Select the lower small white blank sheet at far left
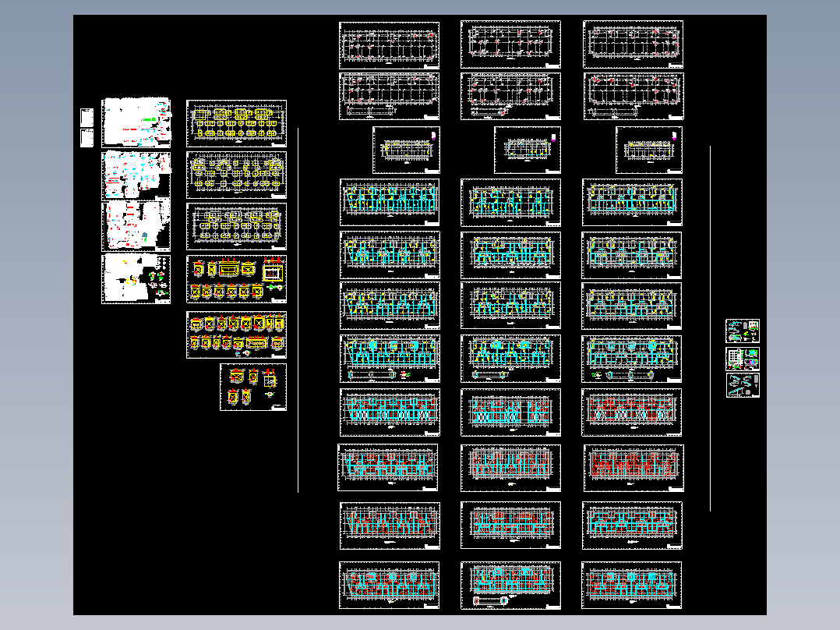The width and height of the screenshot is (840, 630). click(x=86, y=138)
